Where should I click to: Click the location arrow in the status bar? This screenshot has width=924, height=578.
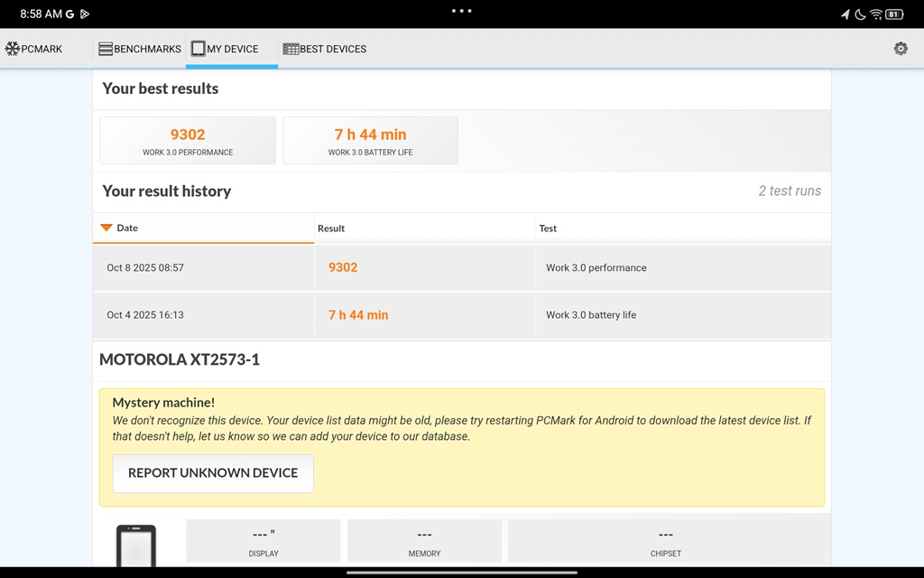(x=845, y=14)
